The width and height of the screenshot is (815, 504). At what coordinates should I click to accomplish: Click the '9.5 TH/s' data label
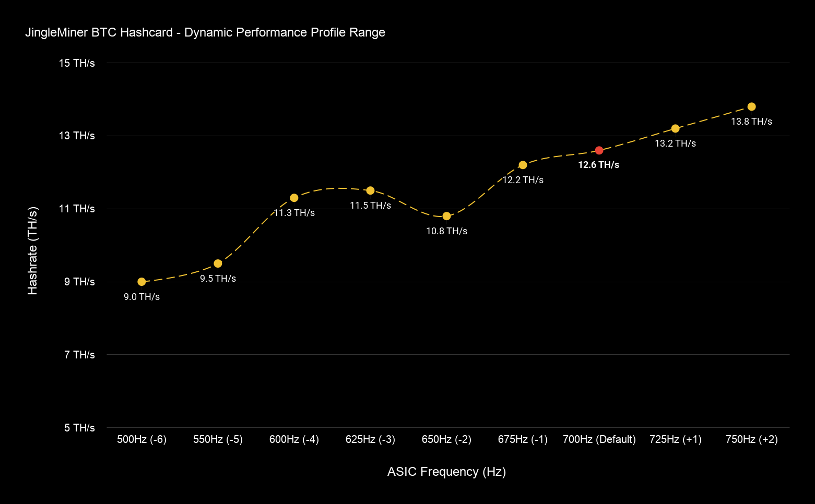click(218, 279)
